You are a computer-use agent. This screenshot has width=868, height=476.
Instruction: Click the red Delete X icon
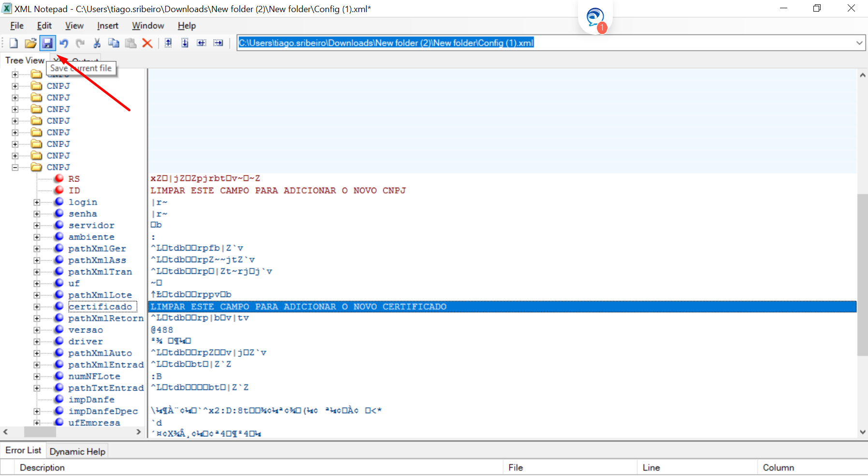pos(147,43)
